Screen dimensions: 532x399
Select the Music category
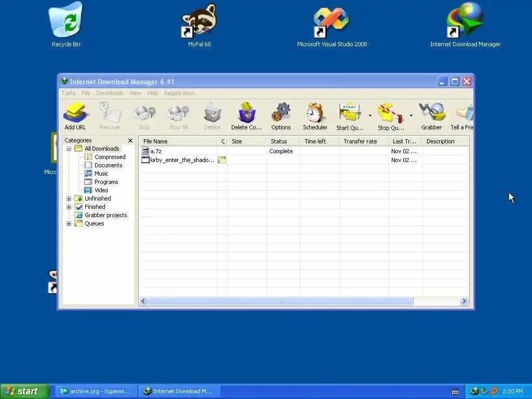tap(101, 174)
